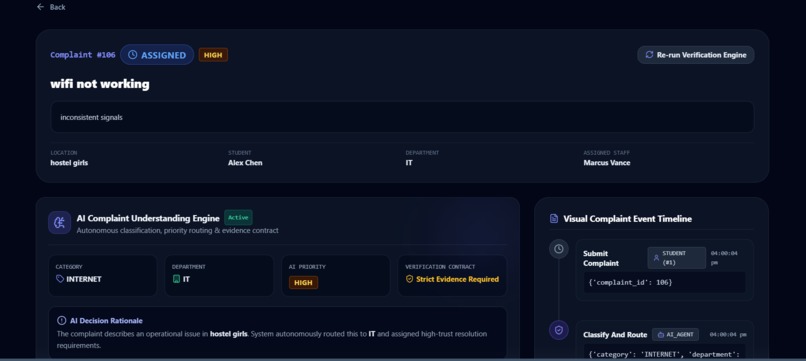806x361 pixels.
Task: Click assigned staff 'Marcus Vance'
Action: (x=607, y=163)
